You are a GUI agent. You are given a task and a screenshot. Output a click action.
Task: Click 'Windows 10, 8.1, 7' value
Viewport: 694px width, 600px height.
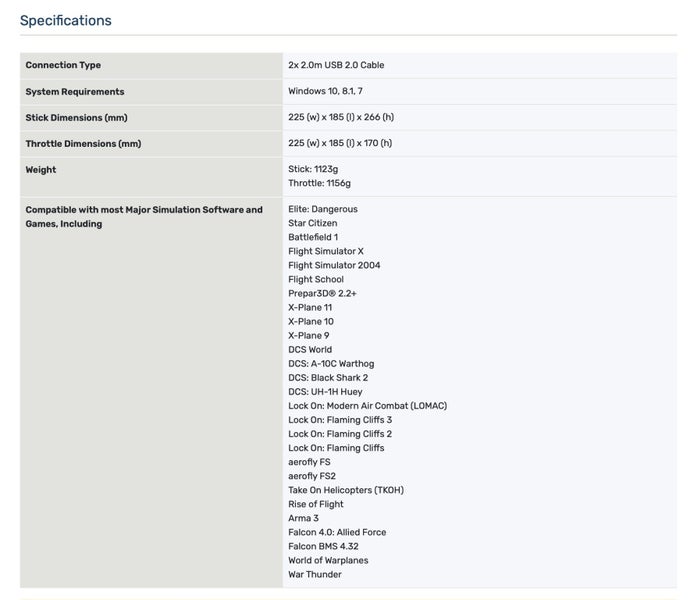click(x=325, y=91)
